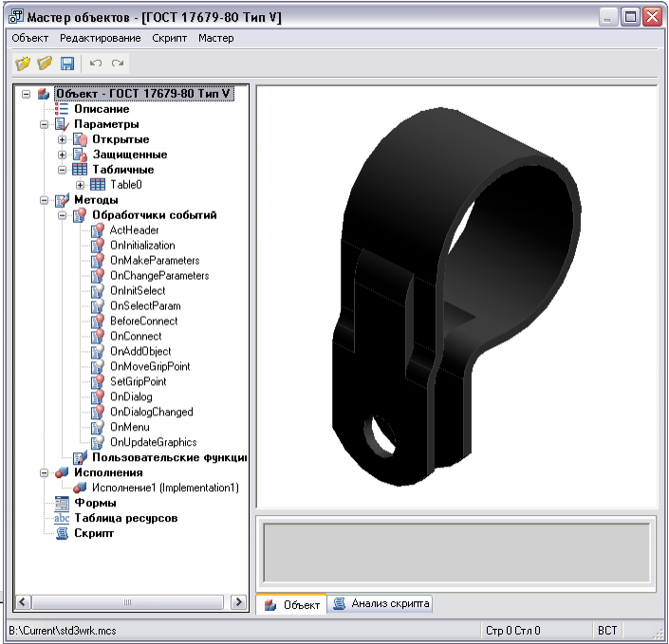Image resolution: width=669 pixels, height=644 pixels.
Task: Click the scroll icon beside Скрипт
Action: 62,534
